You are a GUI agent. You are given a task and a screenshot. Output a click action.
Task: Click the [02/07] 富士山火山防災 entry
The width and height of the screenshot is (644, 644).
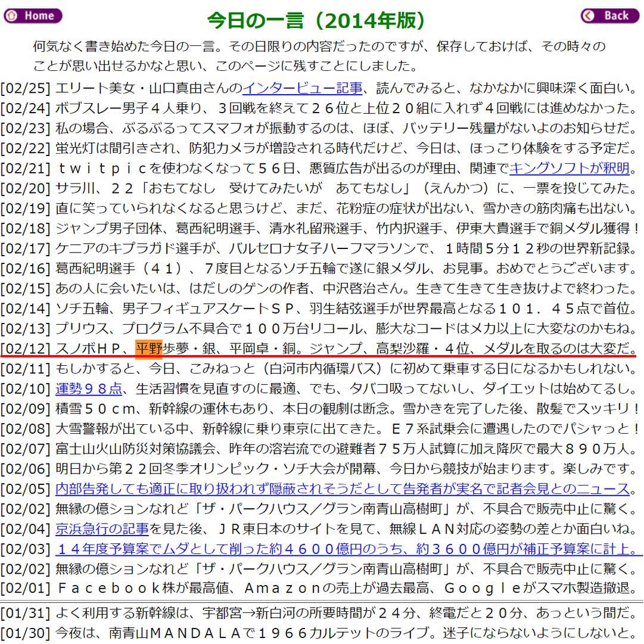[x=319, y=449]
